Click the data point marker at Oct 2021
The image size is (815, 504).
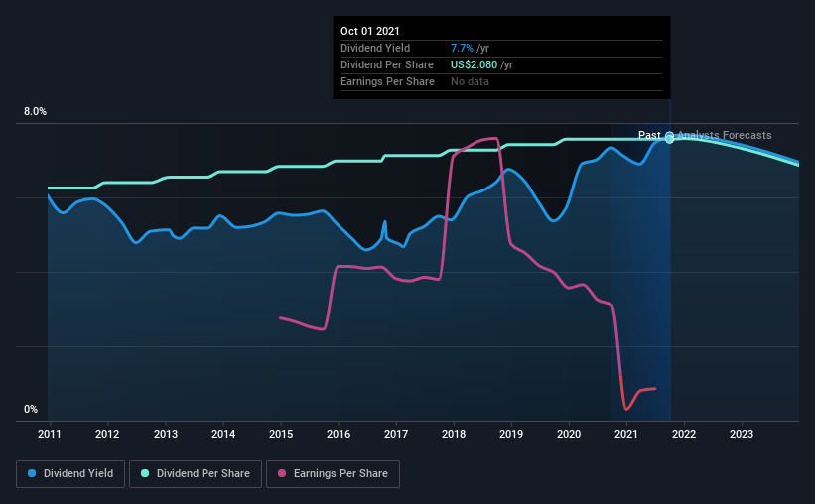click(669, 138)
